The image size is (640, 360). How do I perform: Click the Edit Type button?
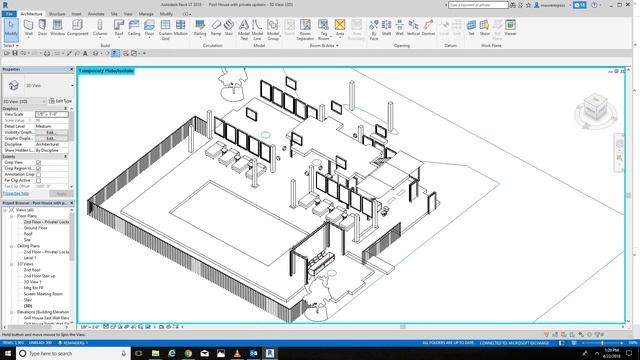pyautogui.click(x=60, y=101)
